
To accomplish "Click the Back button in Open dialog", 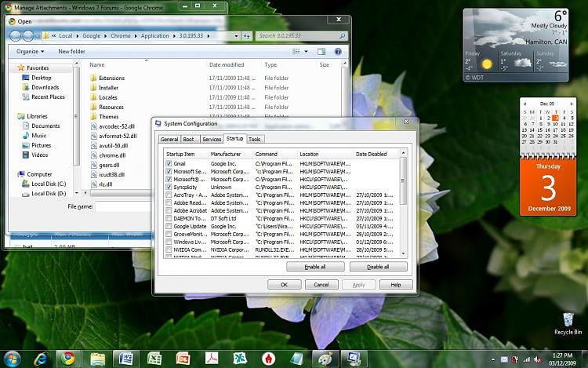I will tap(16, 35).
